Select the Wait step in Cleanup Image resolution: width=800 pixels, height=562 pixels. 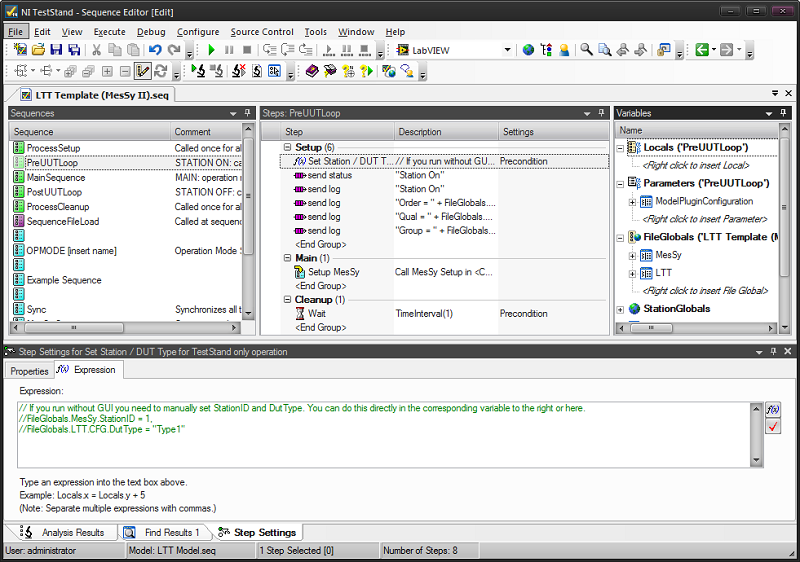(x=316, y=313)
